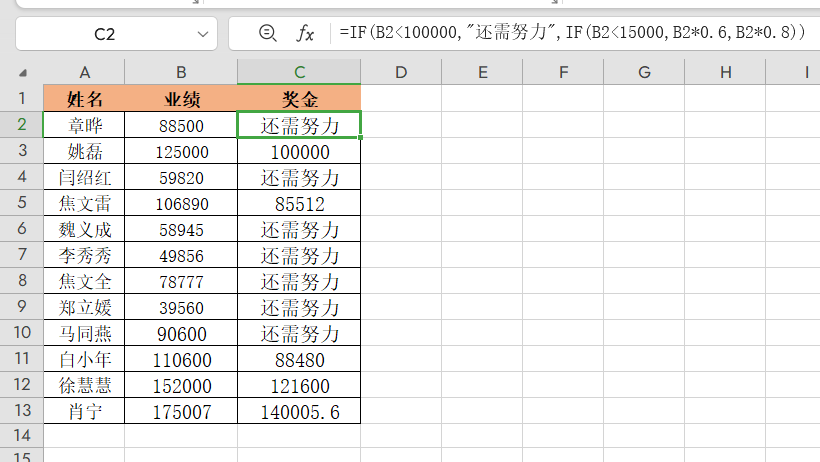Screen dimensions: 820x462
Task: Click the cell containing 肖宁
Action: (84, 411)
